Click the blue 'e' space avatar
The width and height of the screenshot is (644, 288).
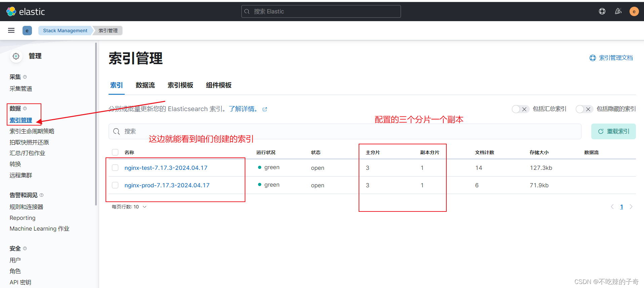(27, 31)
